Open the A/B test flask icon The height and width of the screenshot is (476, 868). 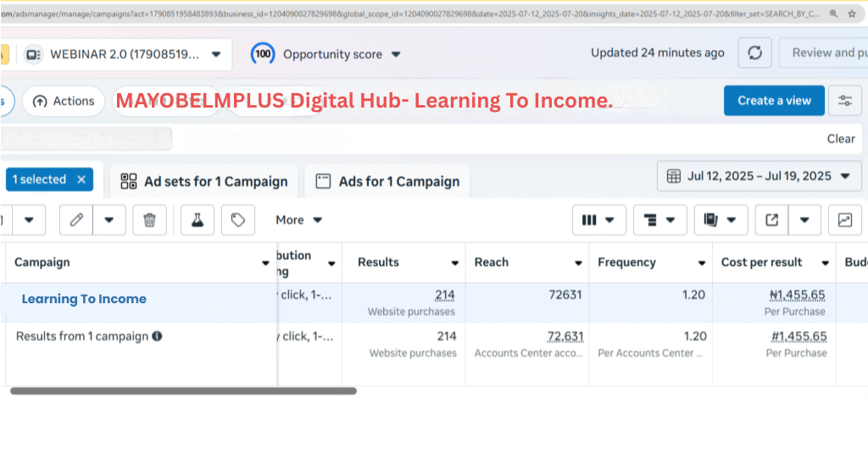point(198,220)
